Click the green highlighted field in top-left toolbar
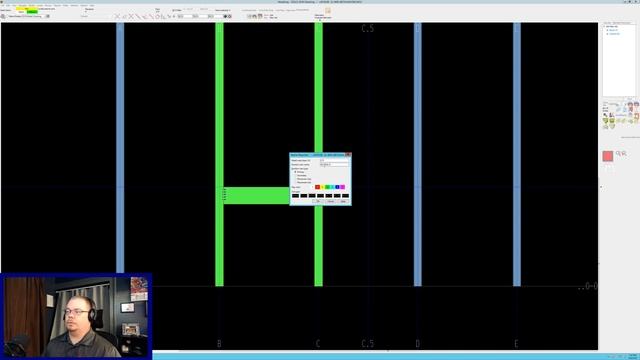This screenshot has height=360, width=640. click(x=32, y=12)
